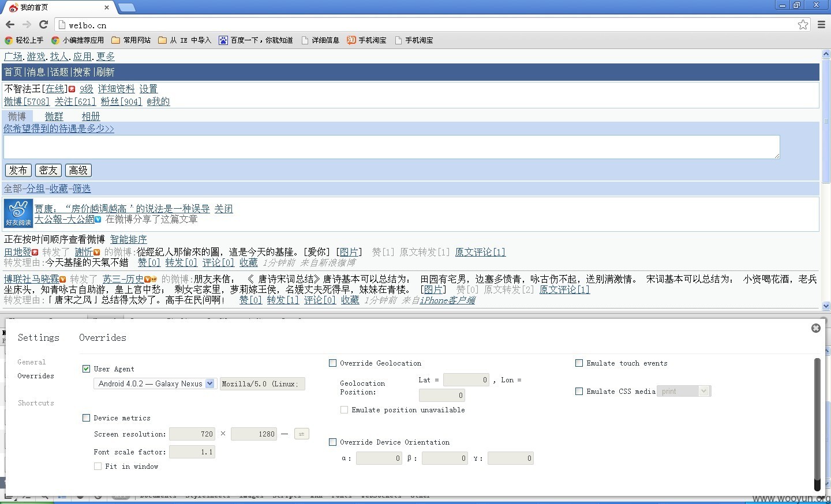
Task: Click the browser forward arrow
Action: pyautogui.click(x=27, y=25)
